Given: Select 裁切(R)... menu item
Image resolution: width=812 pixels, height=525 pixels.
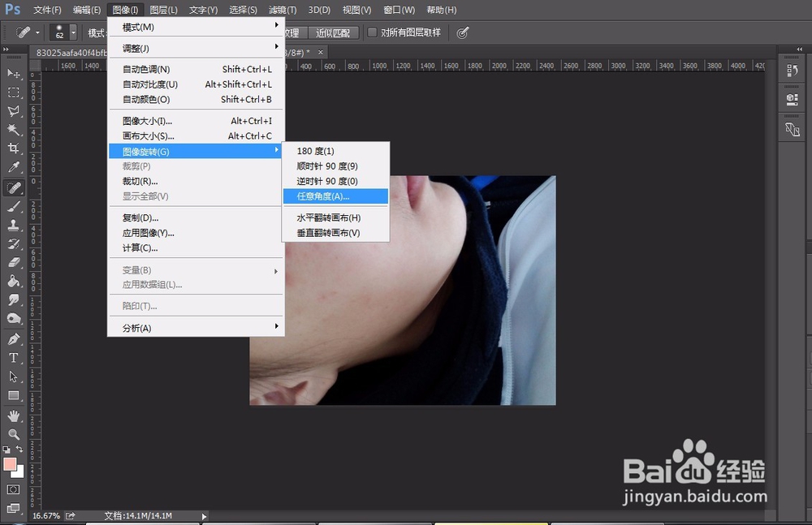Looking at the screenshot, I should point(197,181).
